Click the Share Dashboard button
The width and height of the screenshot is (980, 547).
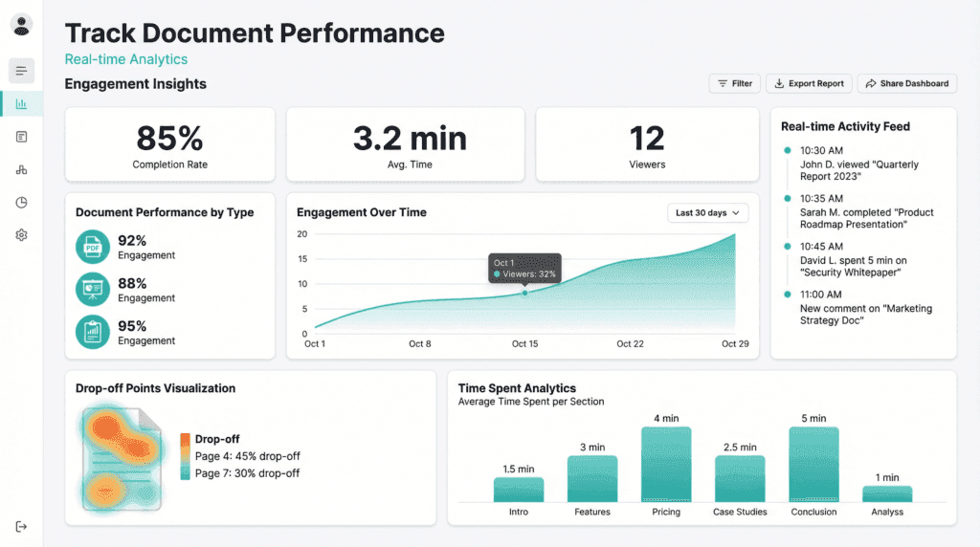pyautogui.click(x=907, y=83)
